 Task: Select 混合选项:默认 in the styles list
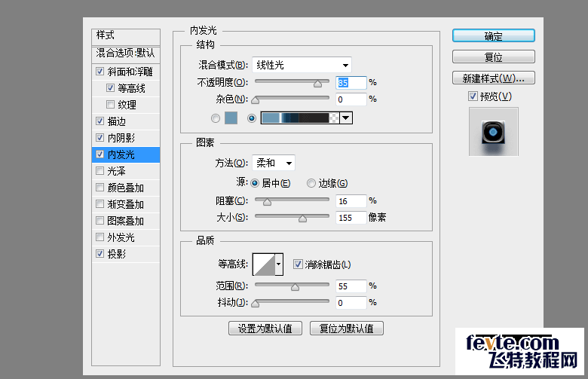125,53
